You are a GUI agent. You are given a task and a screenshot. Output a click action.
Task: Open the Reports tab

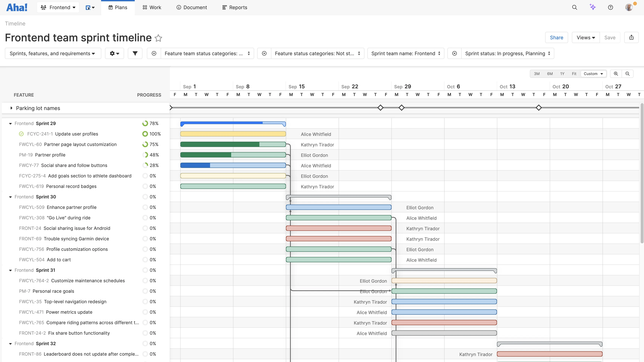pyautogui.click(x=235, y=7)
